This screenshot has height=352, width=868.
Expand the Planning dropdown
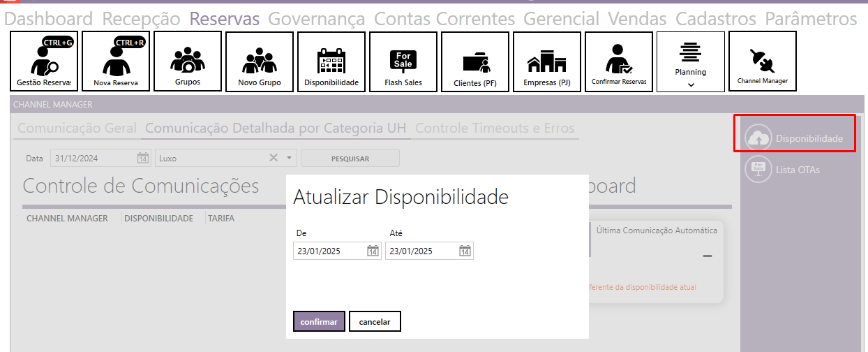(x=690, y=85)
